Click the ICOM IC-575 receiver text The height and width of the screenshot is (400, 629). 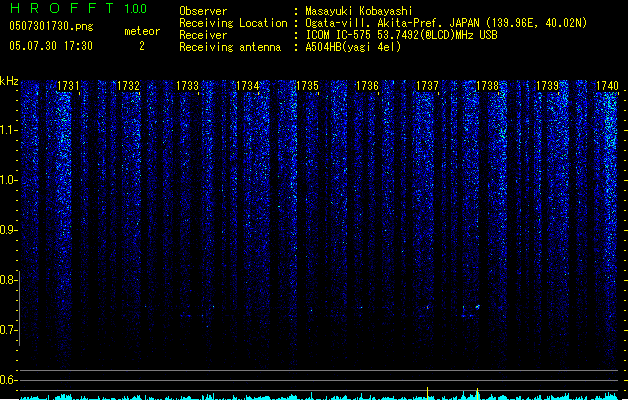coord(402,35)
